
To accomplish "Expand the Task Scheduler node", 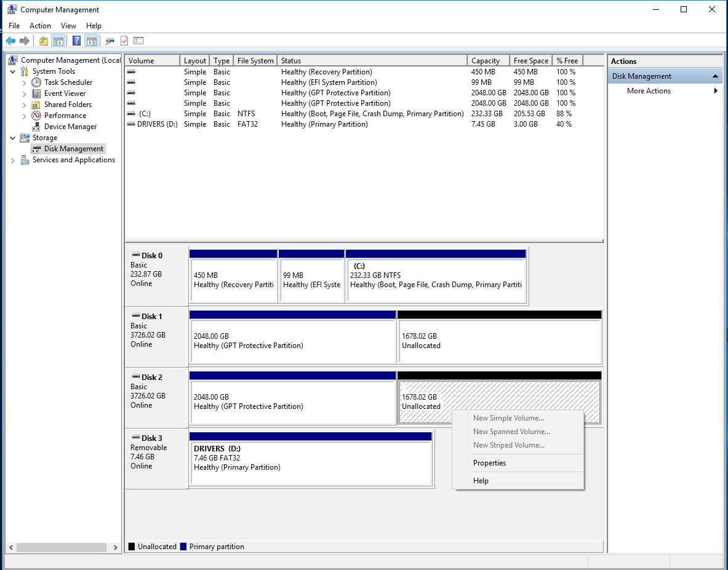I will click(24, 82).
